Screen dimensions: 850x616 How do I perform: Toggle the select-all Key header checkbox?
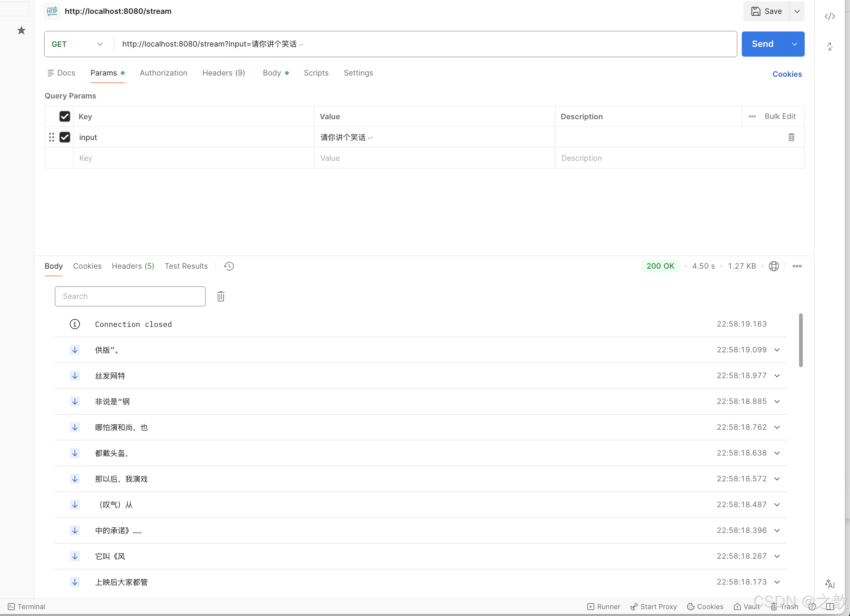click(65, 116)
